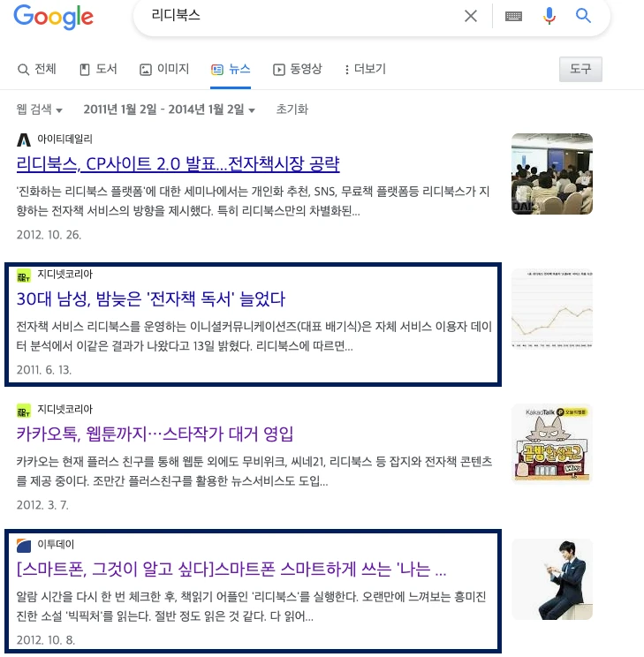The image size is (644, 657).
Task: Expand the 더보기 menu
Action: [x=365, y=69]
